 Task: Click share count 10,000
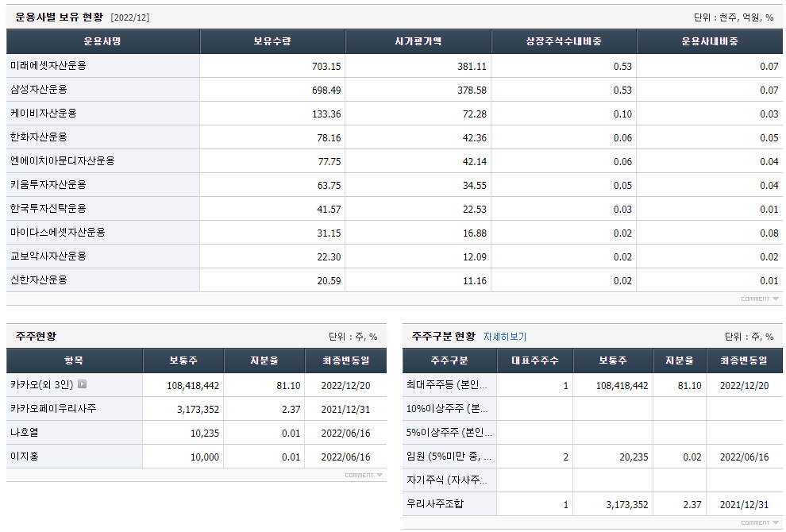205,457
